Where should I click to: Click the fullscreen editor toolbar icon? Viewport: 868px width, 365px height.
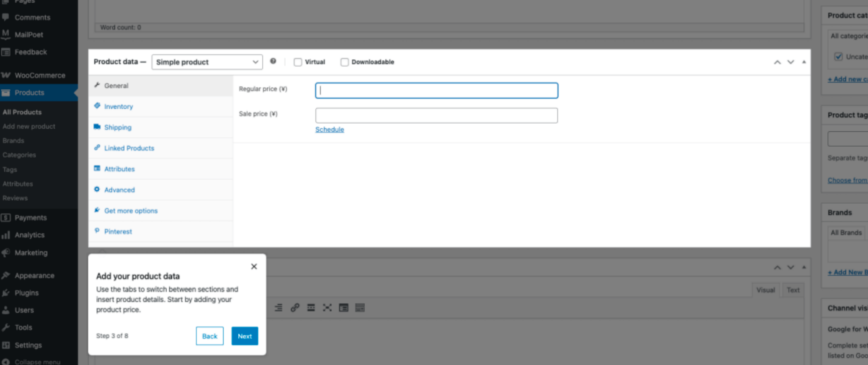point(327,308)
